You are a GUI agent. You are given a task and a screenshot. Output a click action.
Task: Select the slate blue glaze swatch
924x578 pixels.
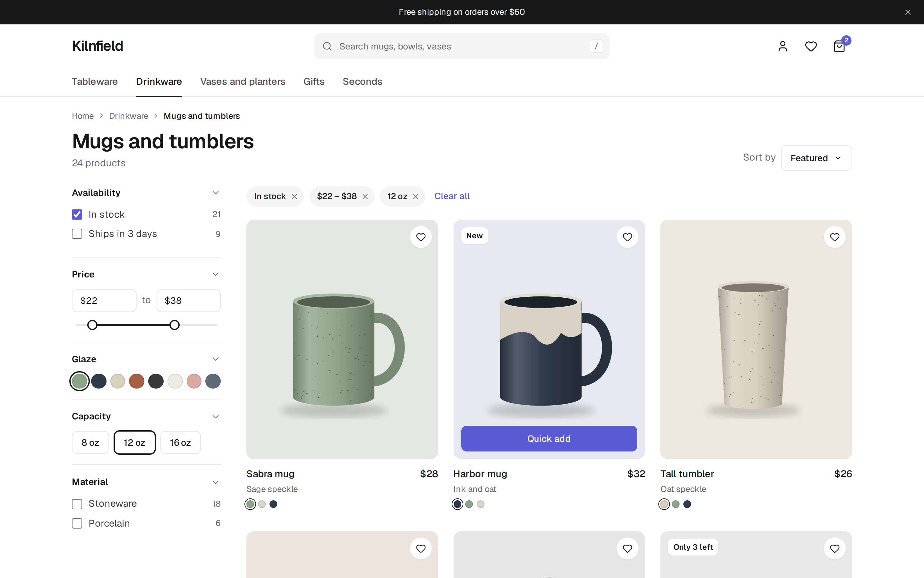213,381
